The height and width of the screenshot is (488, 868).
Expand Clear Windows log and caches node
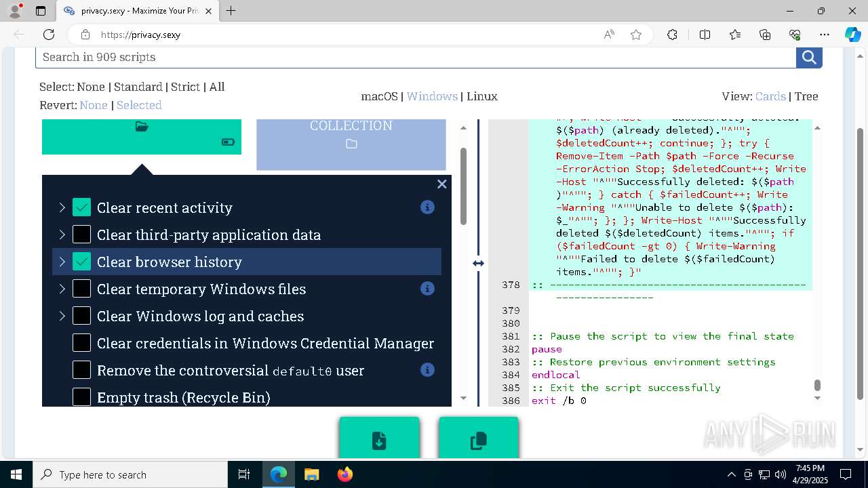pyautogui.click(x=62, y=316)
